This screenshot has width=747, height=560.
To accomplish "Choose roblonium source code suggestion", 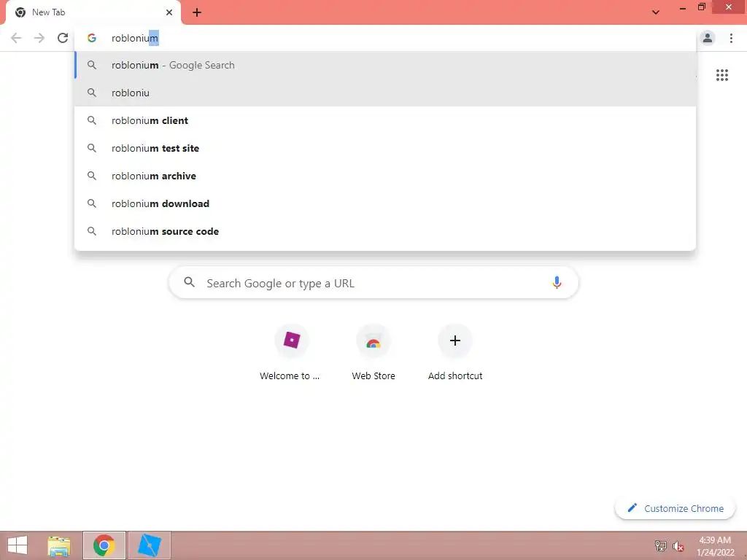I will 385,231.
